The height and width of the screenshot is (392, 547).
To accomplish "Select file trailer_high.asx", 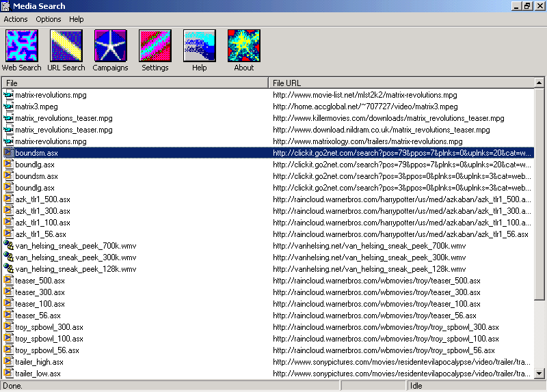I will 39,362.
